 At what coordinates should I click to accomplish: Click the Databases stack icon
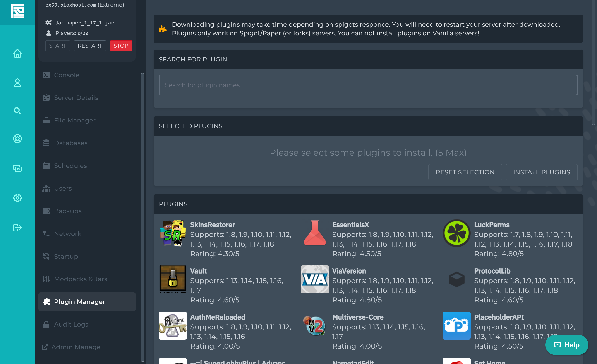click(46, 143)
